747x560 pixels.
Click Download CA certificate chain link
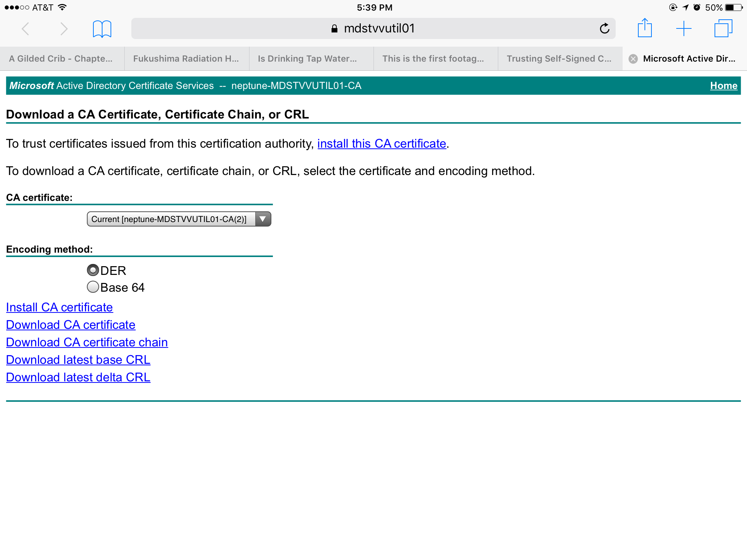[87, 342]
